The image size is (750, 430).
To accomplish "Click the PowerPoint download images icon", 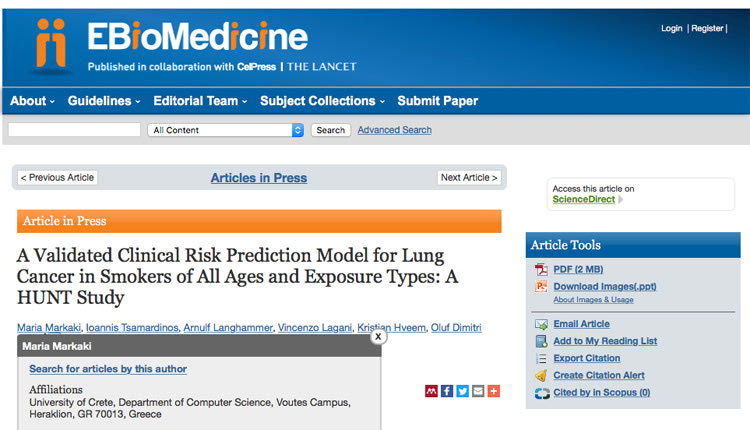I will [541, 287].
